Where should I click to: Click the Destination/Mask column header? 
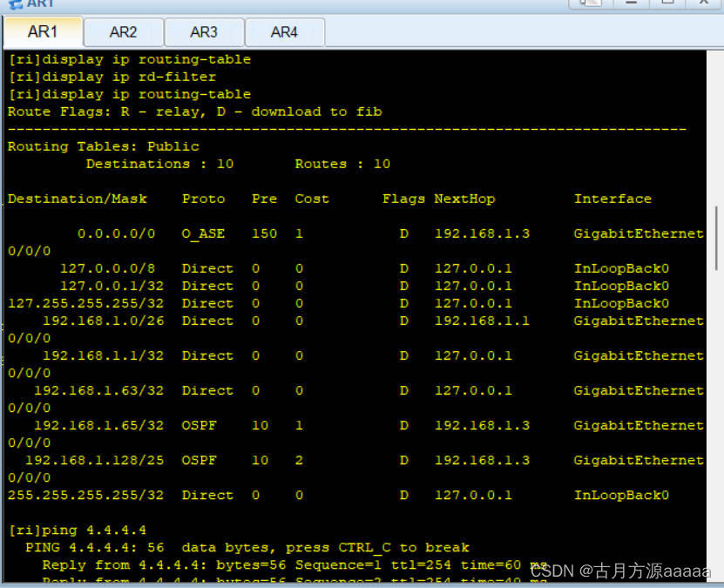(78, 199)
